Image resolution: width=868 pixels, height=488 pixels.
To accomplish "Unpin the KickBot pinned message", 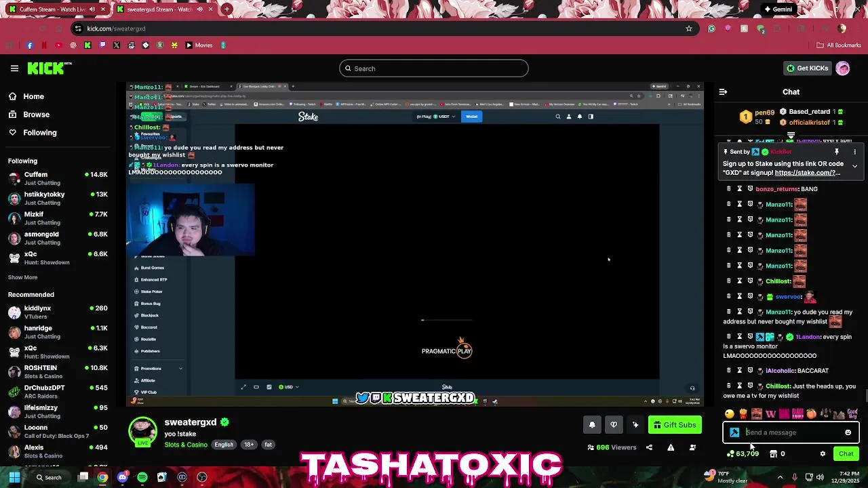I will [x=837, y=152].
